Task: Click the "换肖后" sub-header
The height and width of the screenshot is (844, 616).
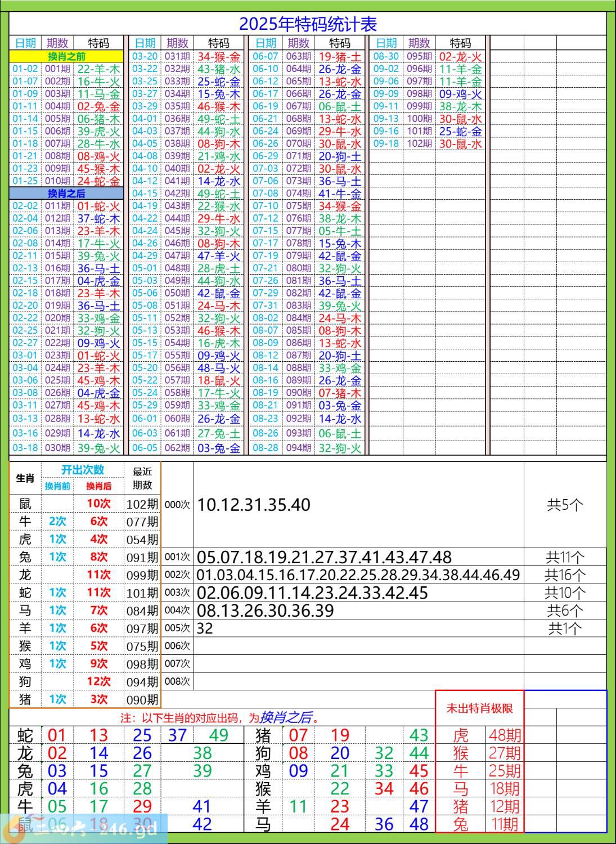Action: click(x=98, y=486)
